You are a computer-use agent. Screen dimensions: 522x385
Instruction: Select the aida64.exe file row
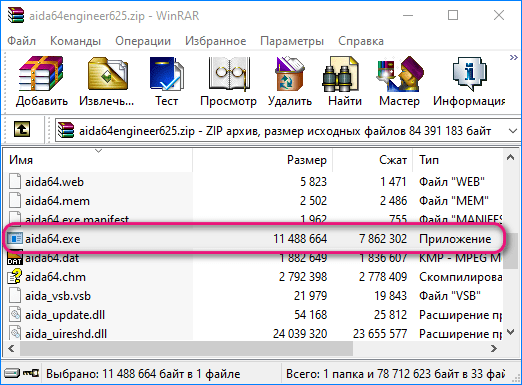point(252,239)
